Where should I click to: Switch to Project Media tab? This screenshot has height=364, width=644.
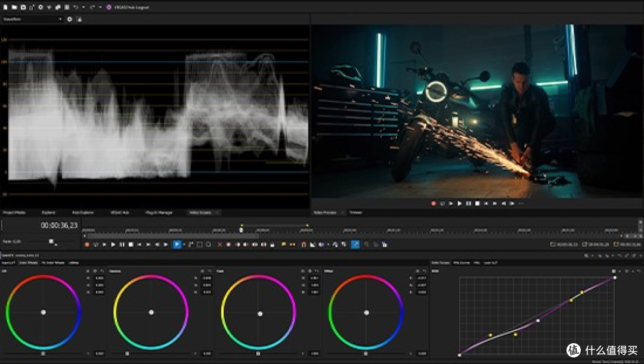14,213
